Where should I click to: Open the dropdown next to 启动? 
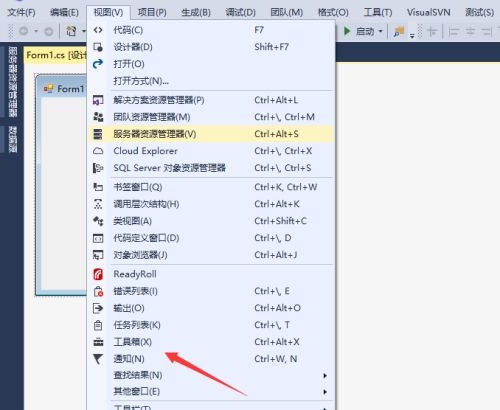(380, 31)
